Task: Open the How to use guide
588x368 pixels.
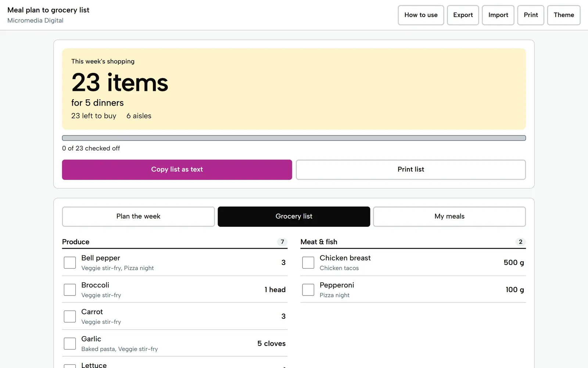Action: point(421,15)
